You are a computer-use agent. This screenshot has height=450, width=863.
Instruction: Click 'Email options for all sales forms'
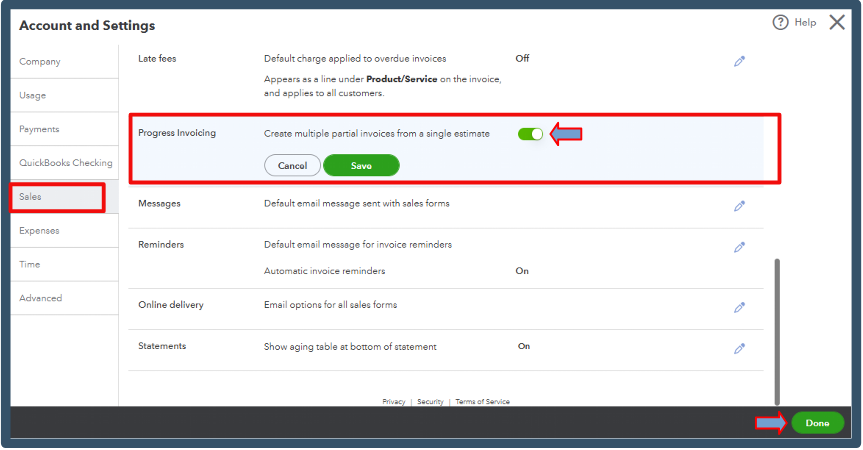point(330,305)
